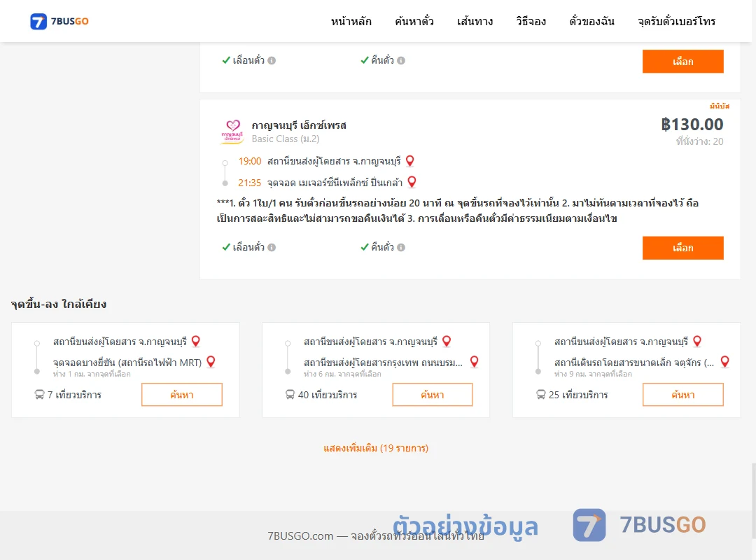The width and height of the screenshot is (756, 560).
Task: Click the 21:35 arrival time
Action: pos(250,183)
